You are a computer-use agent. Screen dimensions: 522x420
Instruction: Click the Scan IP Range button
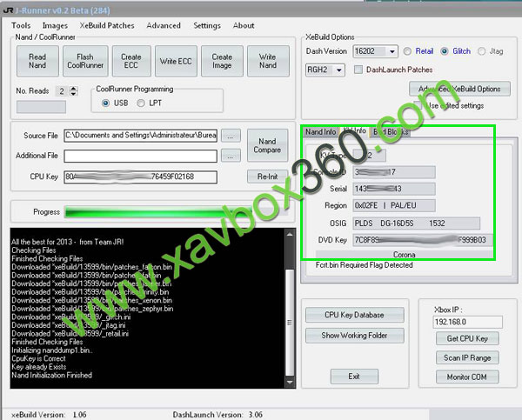467,357
